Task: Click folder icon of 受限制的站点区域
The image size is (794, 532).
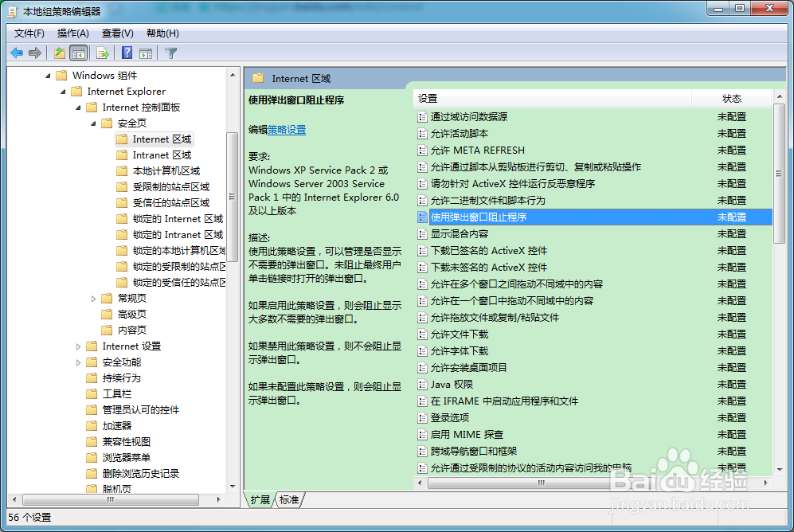Action: (122, 187)
